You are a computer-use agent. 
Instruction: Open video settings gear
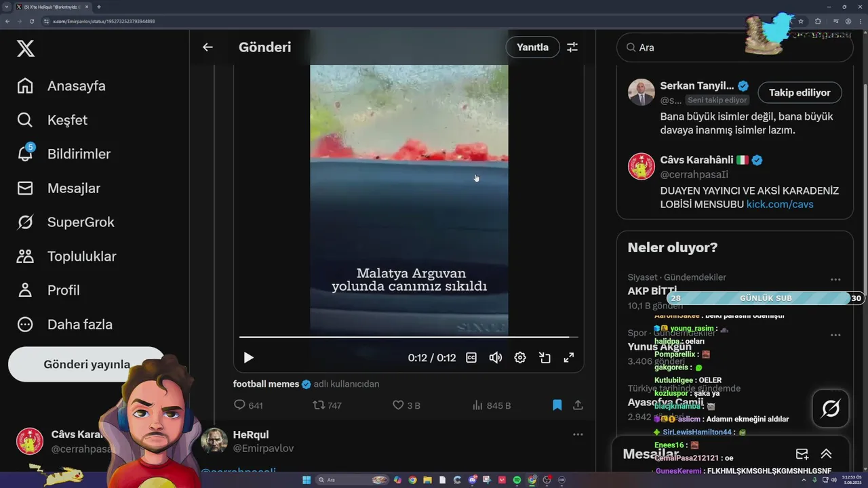point(520,358)
